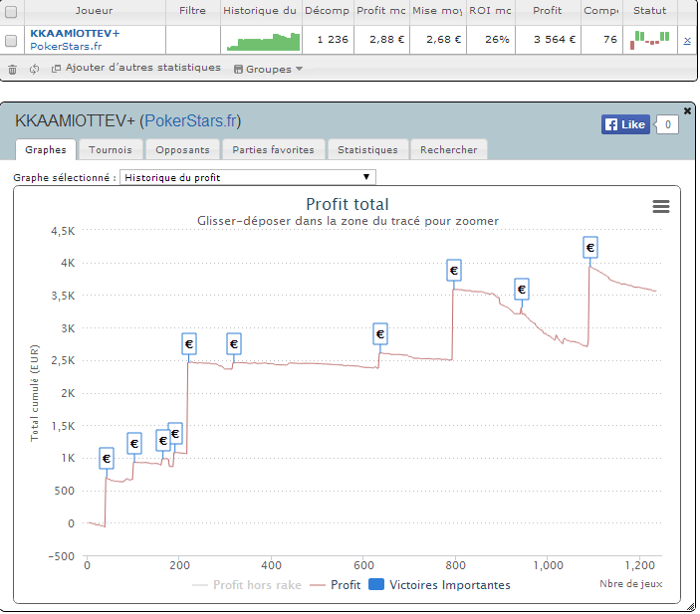Click the Statut bar chart icon
This screenshot has height=614, width=700.
(x=649, y=40)
